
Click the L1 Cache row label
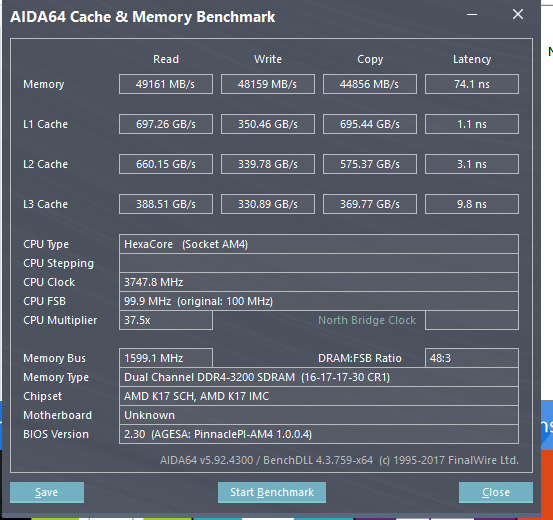45,124
